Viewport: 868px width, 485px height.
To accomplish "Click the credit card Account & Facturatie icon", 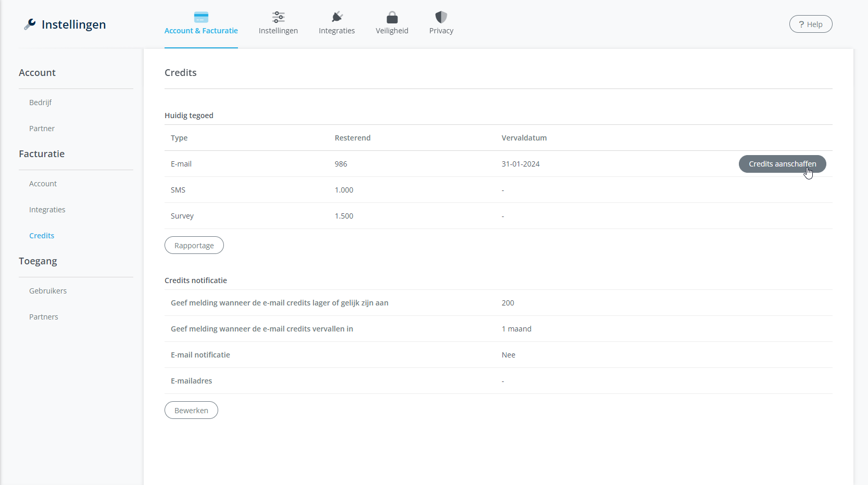I will click(x=201, y=17).
